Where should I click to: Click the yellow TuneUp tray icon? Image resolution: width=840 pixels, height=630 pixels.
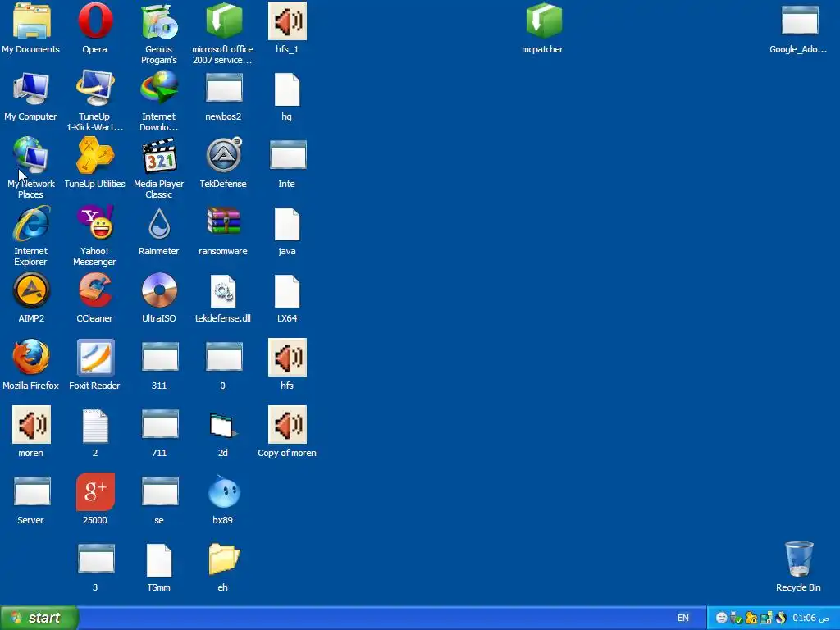tap(751, 619)
